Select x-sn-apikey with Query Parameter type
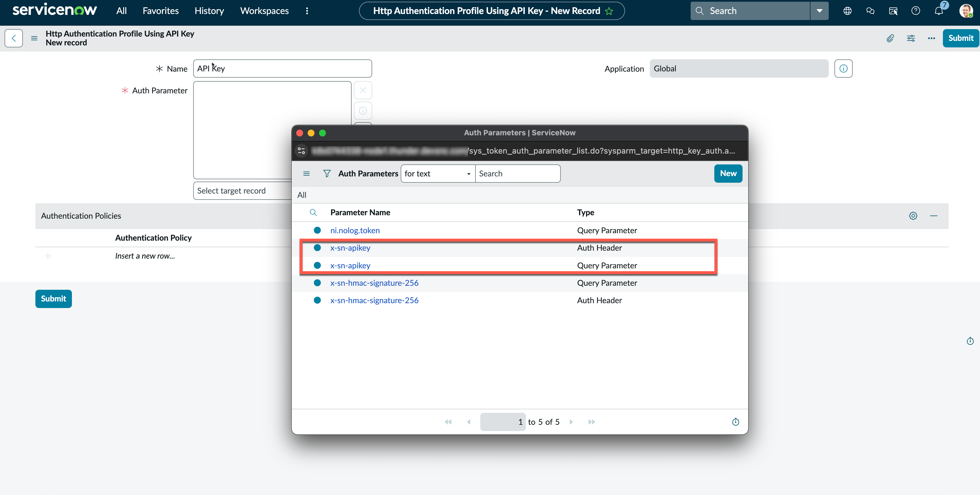Image resolution: width=980 pixels, height=495 pixels. click(x=350, y=265)
